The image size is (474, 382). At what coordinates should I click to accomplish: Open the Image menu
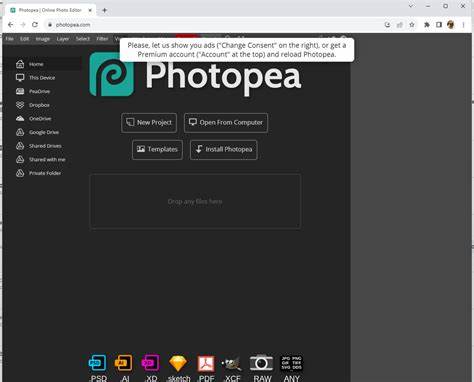[x=43, y=39]
